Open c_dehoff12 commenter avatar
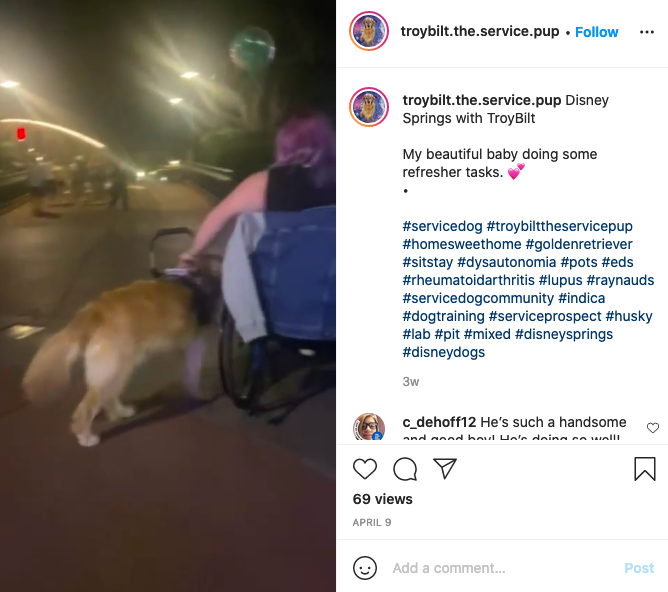Screen dimensions: 668x592 [x=369, y=426]
